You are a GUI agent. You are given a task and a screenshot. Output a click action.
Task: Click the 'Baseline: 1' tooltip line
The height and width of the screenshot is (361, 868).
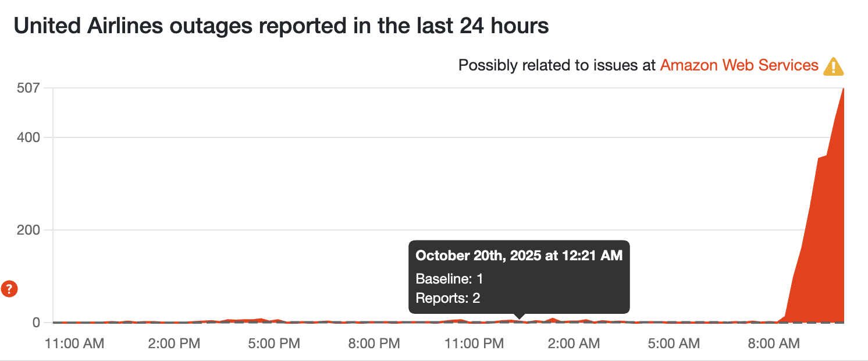click(x=449, y=279)
